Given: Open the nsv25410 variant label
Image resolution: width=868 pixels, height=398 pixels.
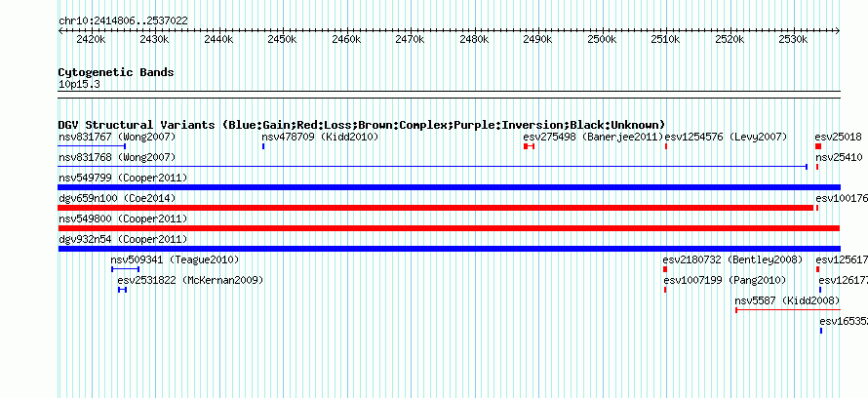Looking at the screenshot, I should point(838,157).
